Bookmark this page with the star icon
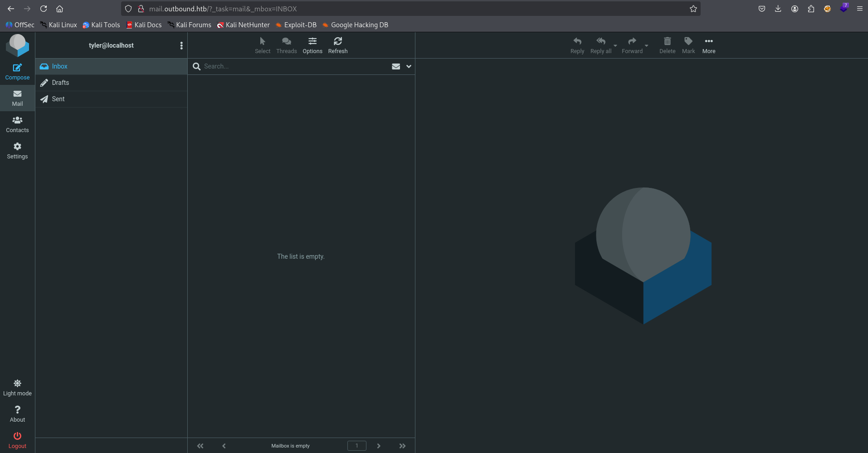This screenshot has height=453, width=868. tap(693, 9)
